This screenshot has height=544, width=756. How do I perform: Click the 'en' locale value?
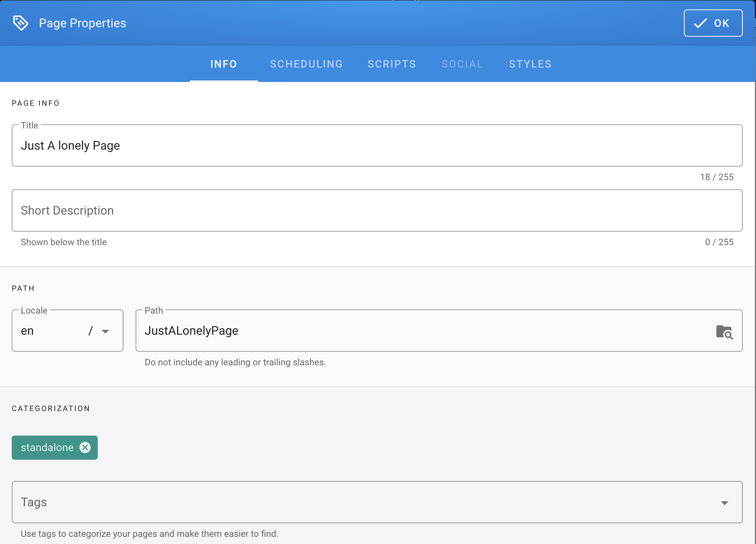point(28,331)
